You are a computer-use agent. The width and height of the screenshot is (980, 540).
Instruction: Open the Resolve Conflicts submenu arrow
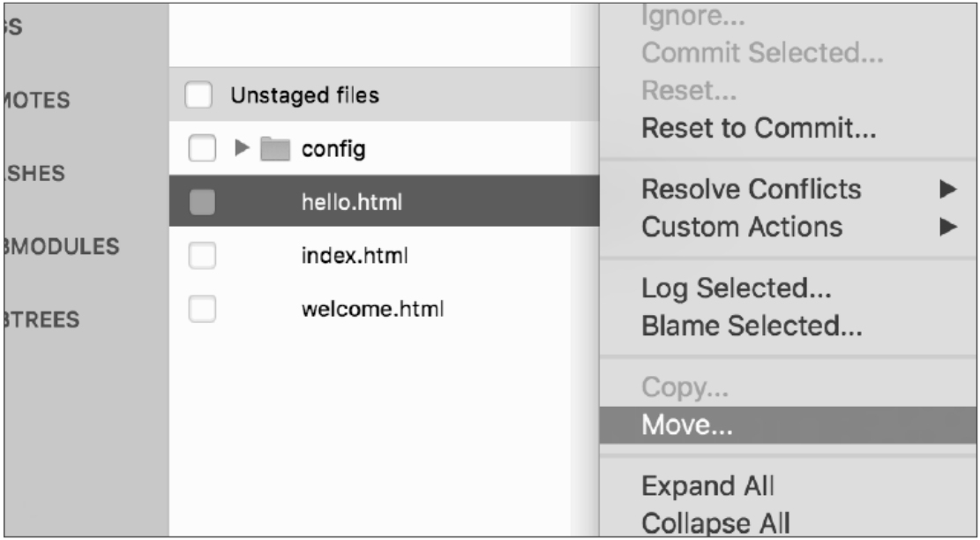(x=948, y=189)
